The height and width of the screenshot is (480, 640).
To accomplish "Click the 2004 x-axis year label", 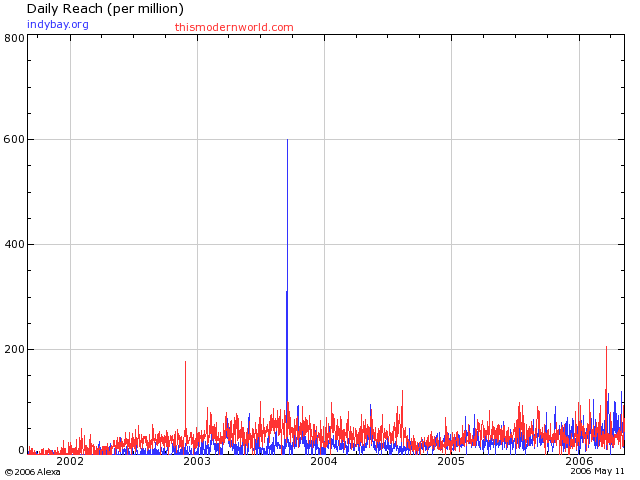I will [x=324, y=462].
